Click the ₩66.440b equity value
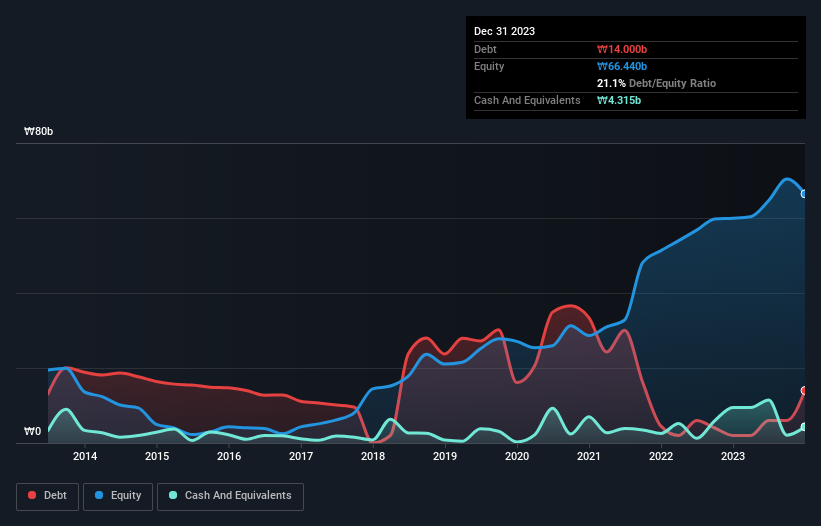Image resolution: width=821 pixels, height=526 pixels. [622, 66]
